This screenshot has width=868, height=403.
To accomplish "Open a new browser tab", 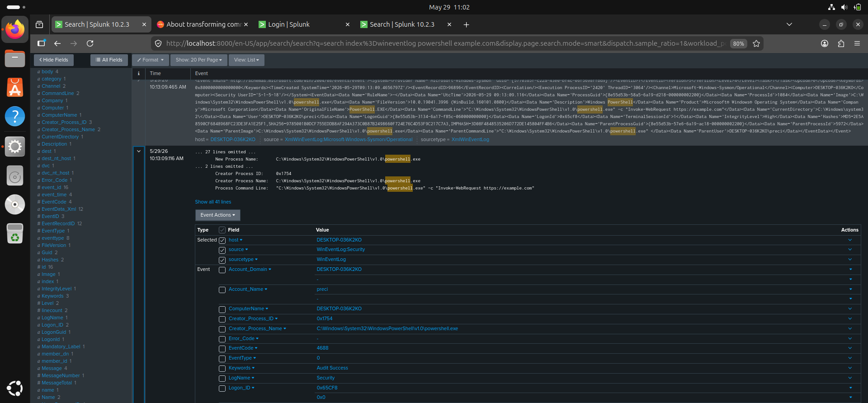I will point(466,24).
